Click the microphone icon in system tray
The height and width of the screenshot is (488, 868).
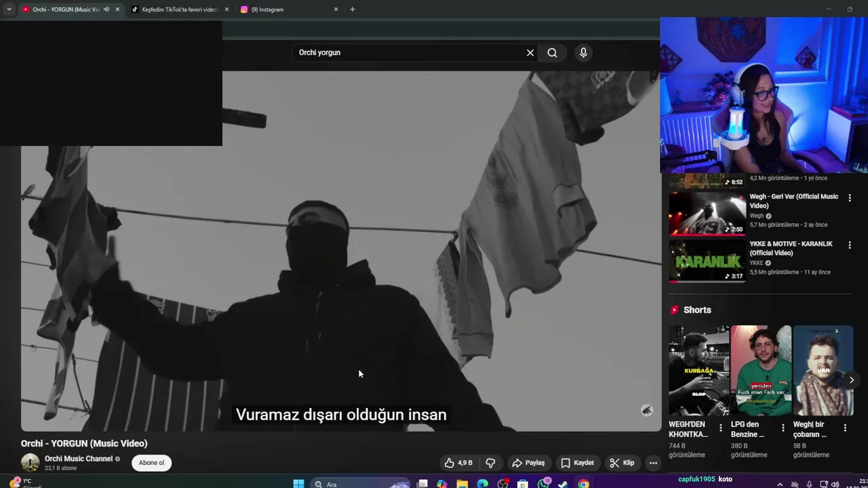pos(809,484)
